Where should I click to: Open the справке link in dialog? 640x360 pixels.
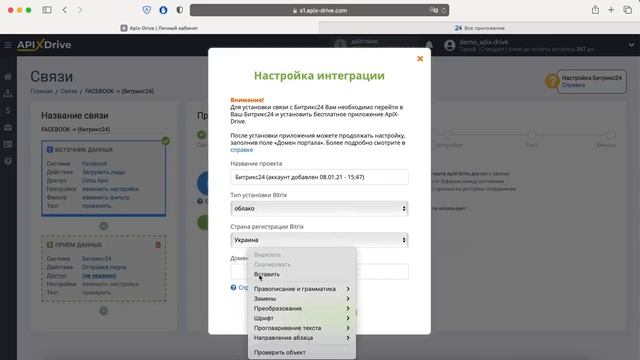(242, 150)
